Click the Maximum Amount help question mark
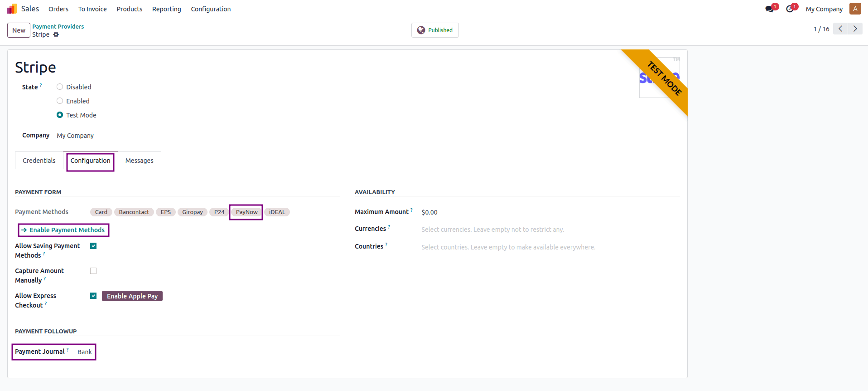 coord(411,210)
